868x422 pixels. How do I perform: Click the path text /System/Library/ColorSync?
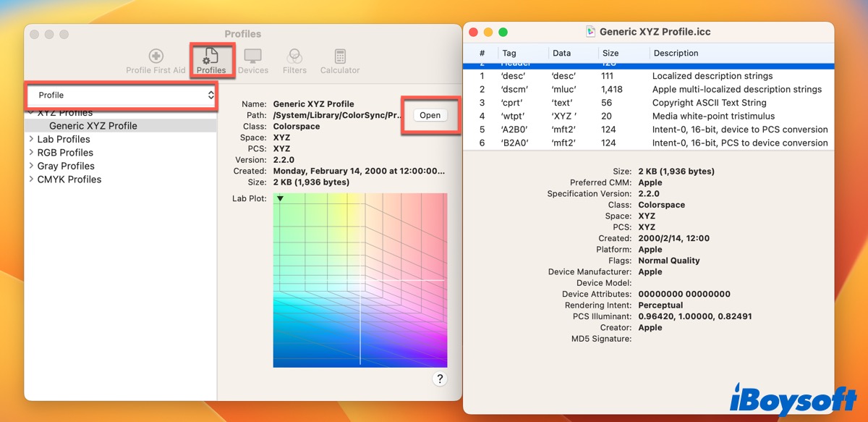click(x=336, y=115)
